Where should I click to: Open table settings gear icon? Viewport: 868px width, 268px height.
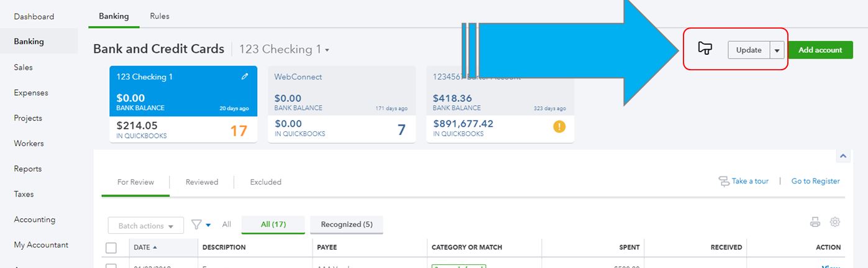tap(835, 222)
